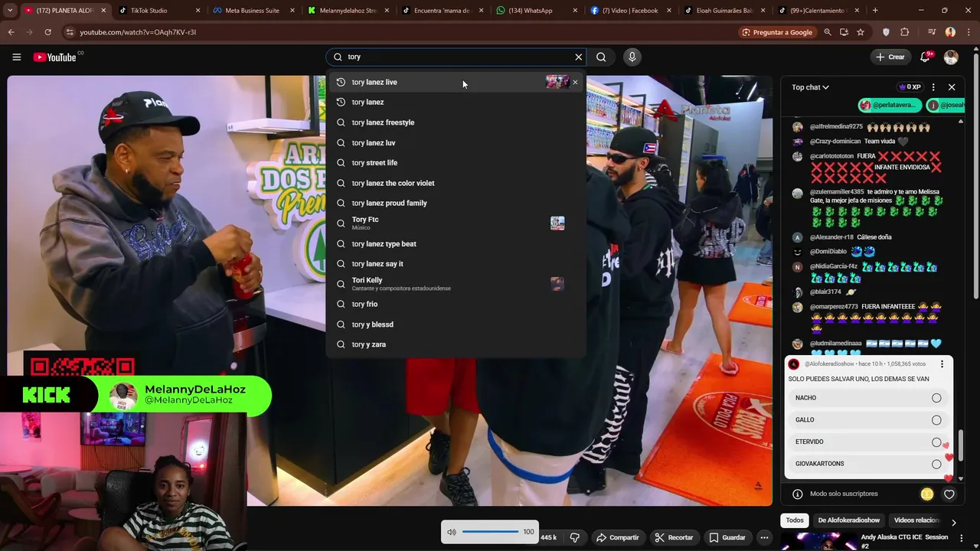Choose the 'tory lanez say it' suggestion
This screenshot has width=980, height=551.
click(456, 263)
